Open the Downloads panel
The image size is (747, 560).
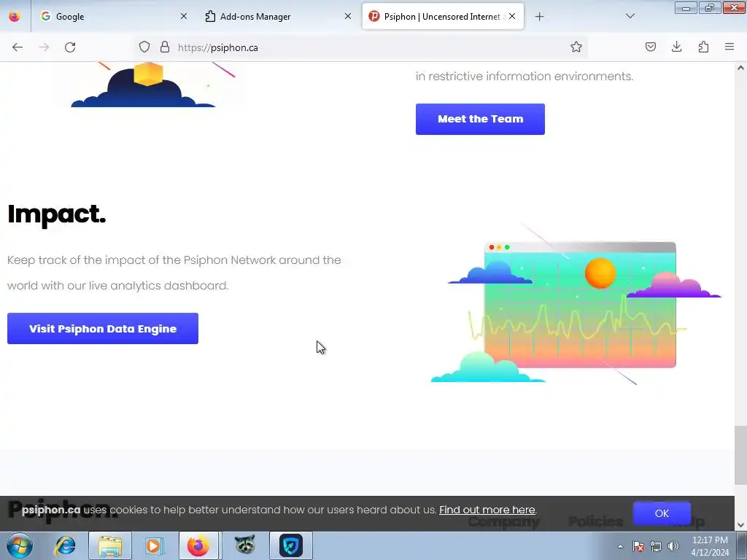click(676, 47)
